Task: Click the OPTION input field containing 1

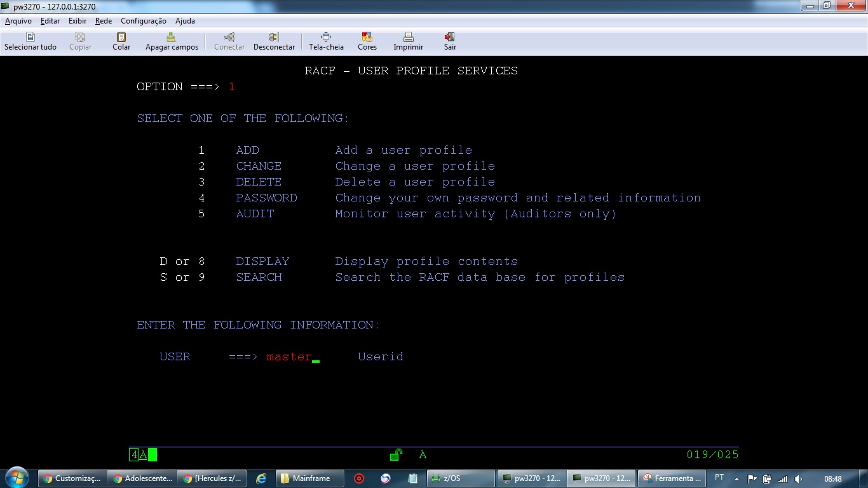Action: pos(232,86)
